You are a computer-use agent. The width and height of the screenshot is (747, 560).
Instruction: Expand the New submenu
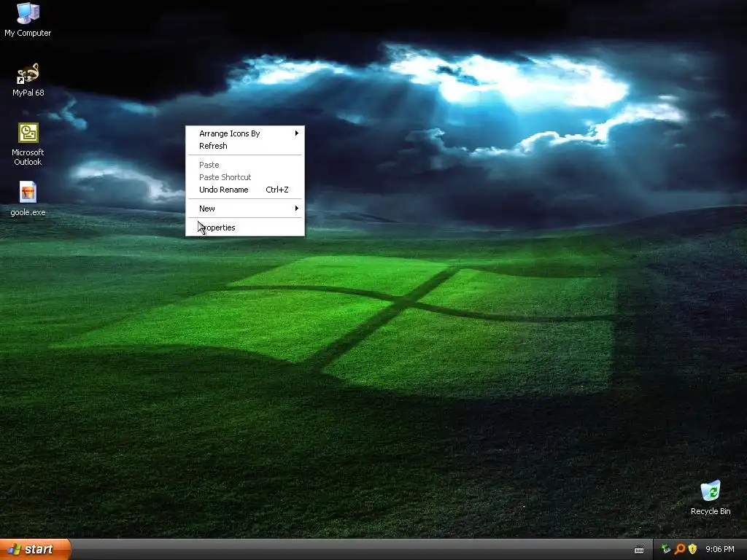click(x=245, y=209)
